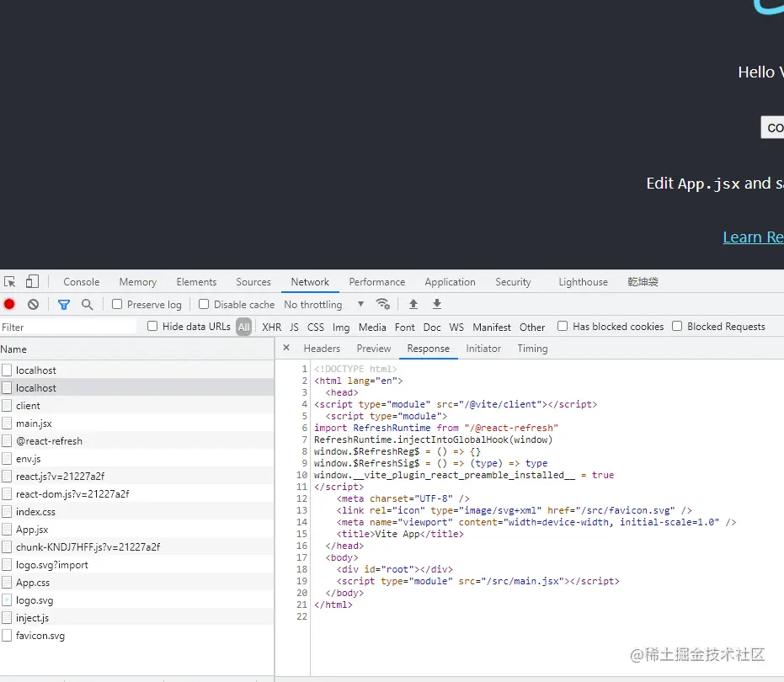784x682 pixels.
Task: Show the Timing tab
Action: tap(532, 349)
